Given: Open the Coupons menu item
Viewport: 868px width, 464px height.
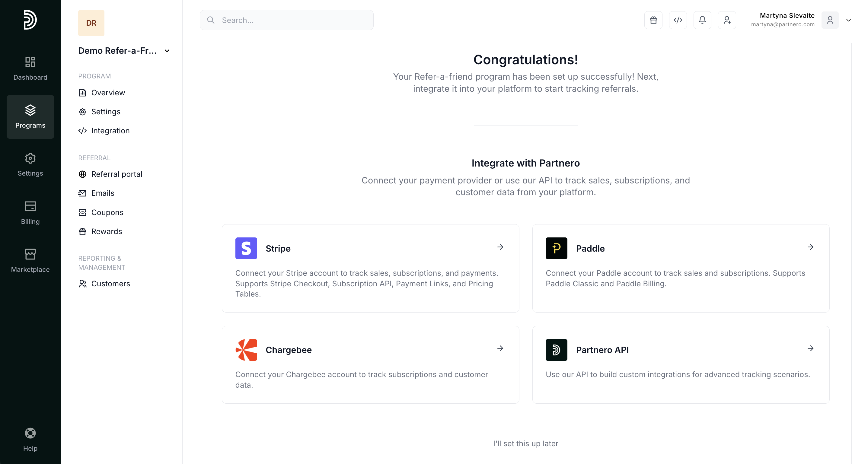Looking at the screenshot, I should coord(107,212).
